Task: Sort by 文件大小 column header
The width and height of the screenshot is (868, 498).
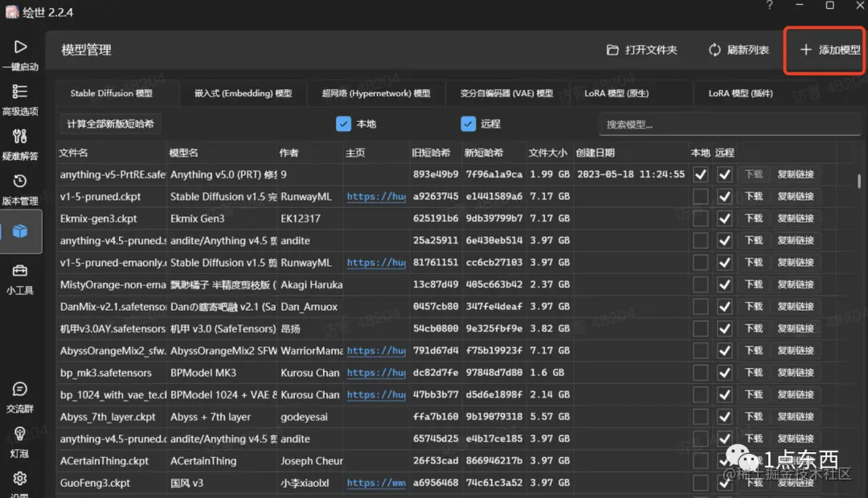Action: 547,153
